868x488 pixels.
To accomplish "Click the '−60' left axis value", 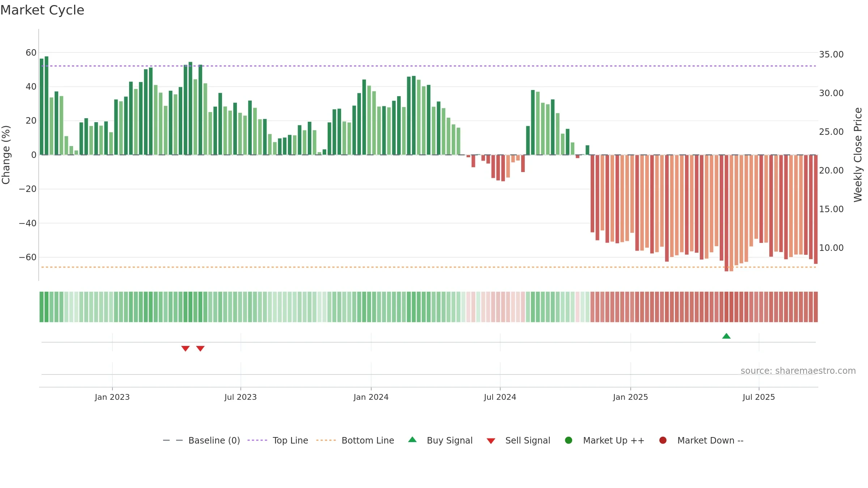I will click(x=28, y=257).
